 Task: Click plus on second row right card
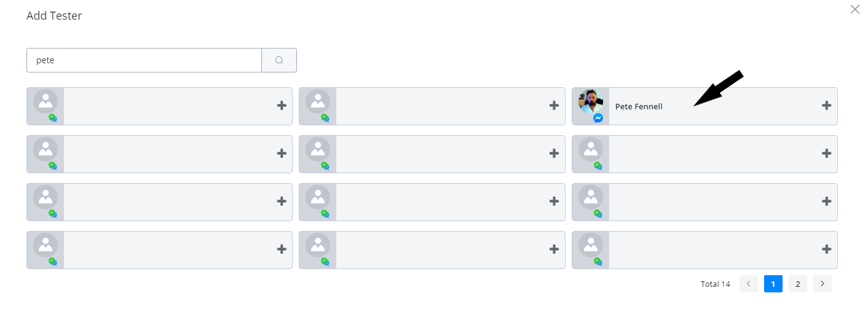coord(827,154)
